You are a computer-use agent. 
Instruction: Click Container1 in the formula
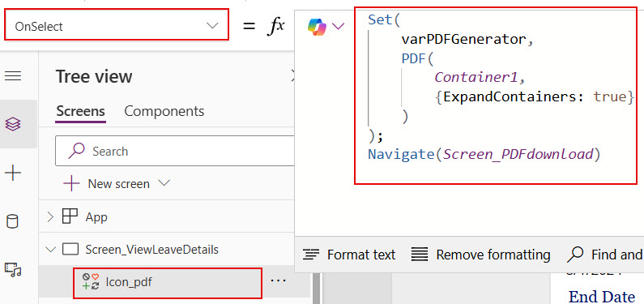click(476, 77)
